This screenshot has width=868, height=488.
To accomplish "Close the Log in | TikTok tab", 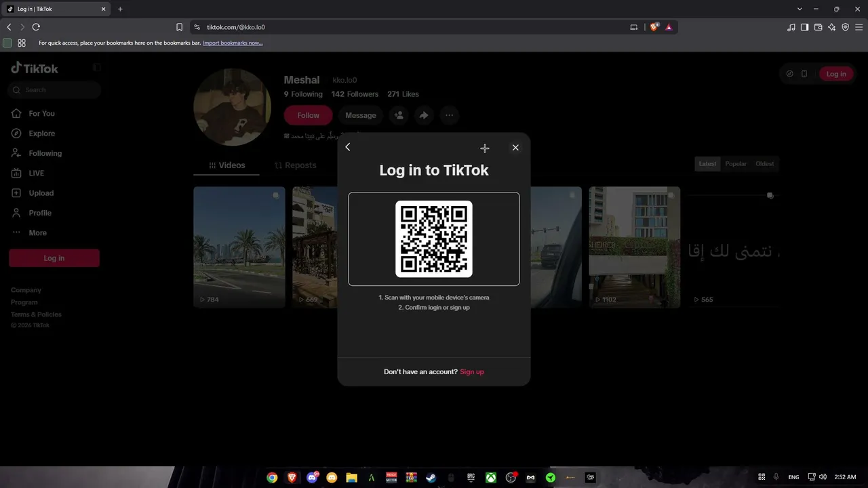I will (104, 9).
